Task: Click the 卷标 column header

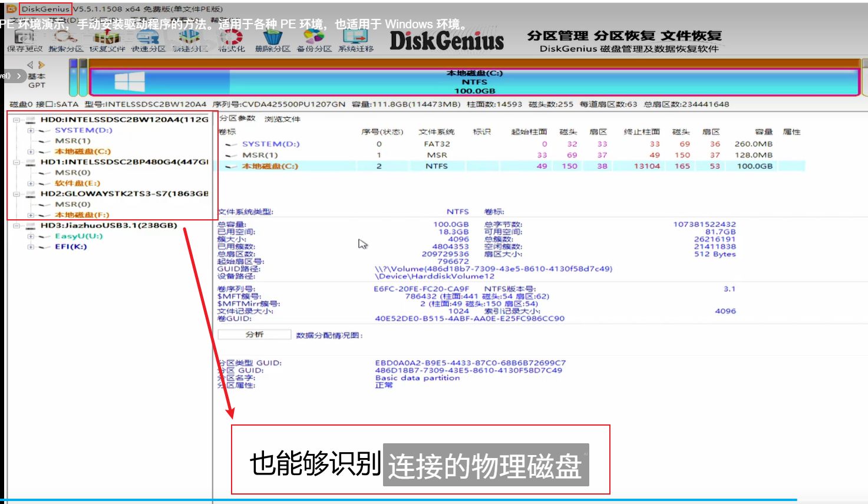Action: tap(227, 132)
